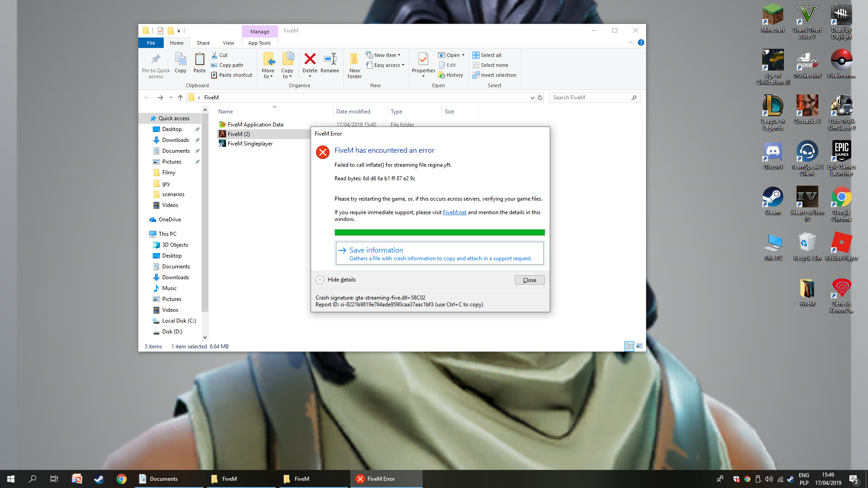
Task: Switch to details view in status bar
Action: 629,346
